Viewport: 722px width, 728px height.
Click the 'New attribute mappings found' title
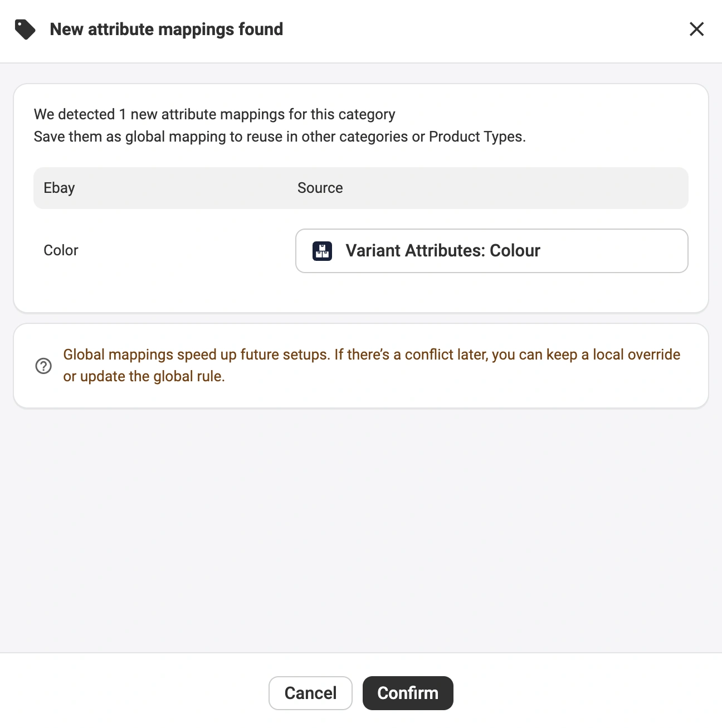click(167, 29)
